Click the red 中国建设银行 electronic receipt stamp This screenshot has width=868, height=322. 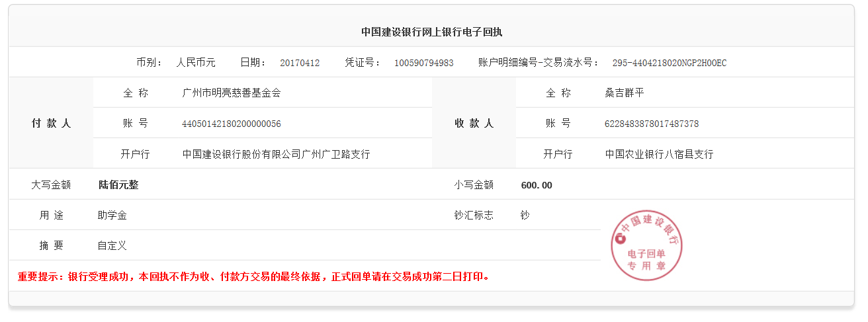click(x=646, y=246)
